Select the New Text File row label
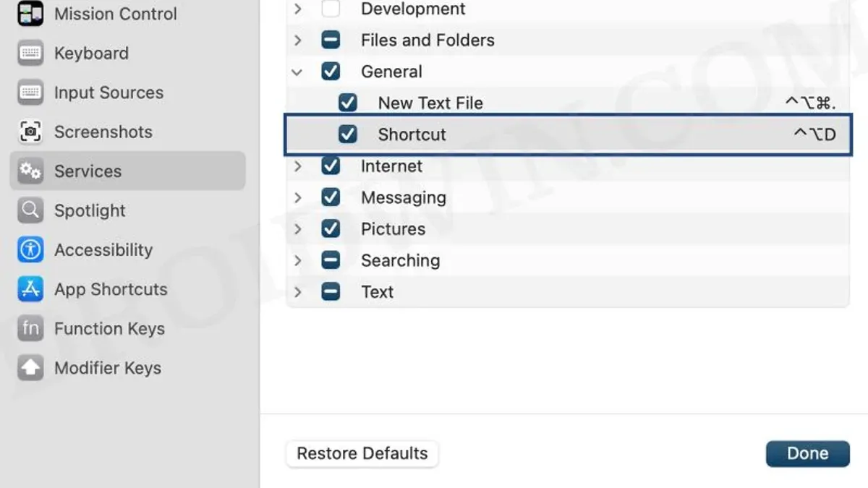The height and width of the screenshot is (488, 868). (x=430, y=103)
